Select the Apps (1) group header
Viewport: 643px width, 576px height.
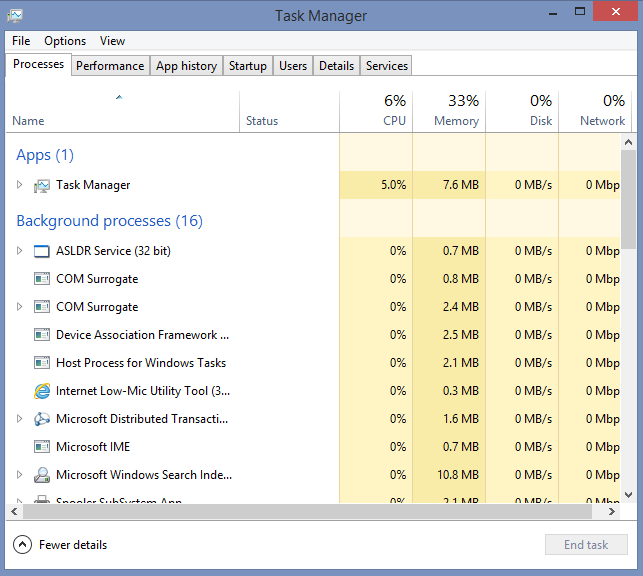click(x=45, y=155)
